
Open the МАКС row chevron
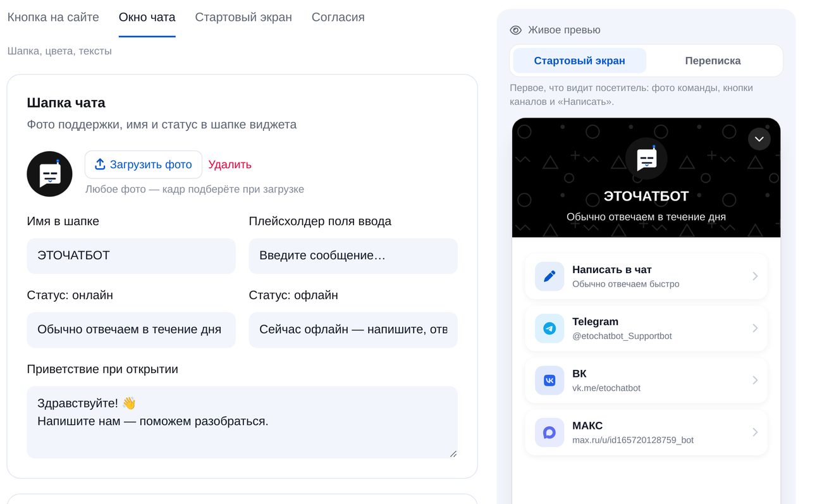coord(755,433)
